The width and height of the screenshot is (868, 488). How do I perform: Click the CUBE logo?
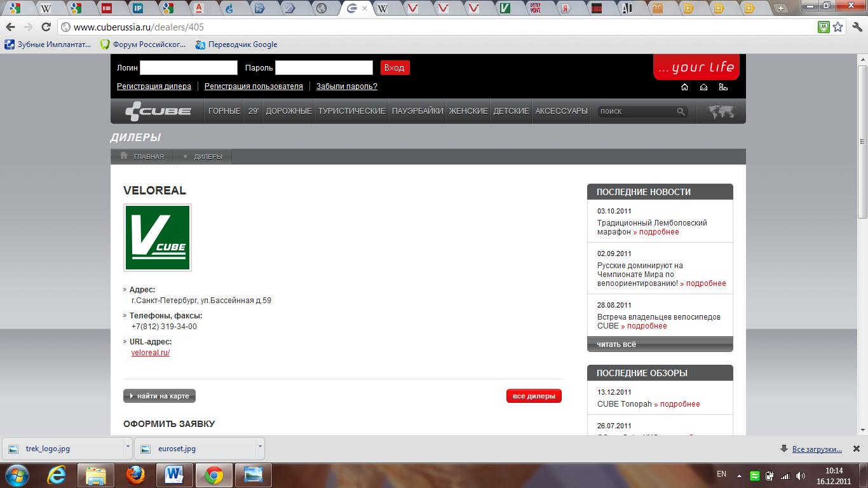158,111
